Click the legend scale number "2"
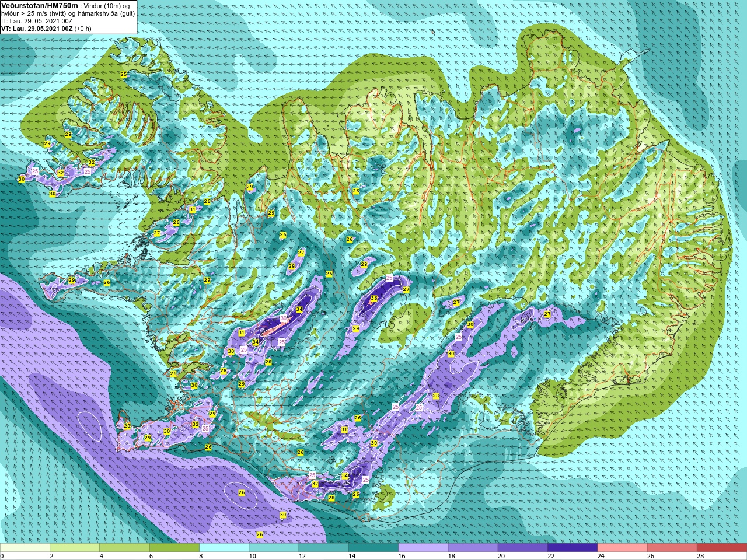 pyautogui.click(x=51, y=556)
